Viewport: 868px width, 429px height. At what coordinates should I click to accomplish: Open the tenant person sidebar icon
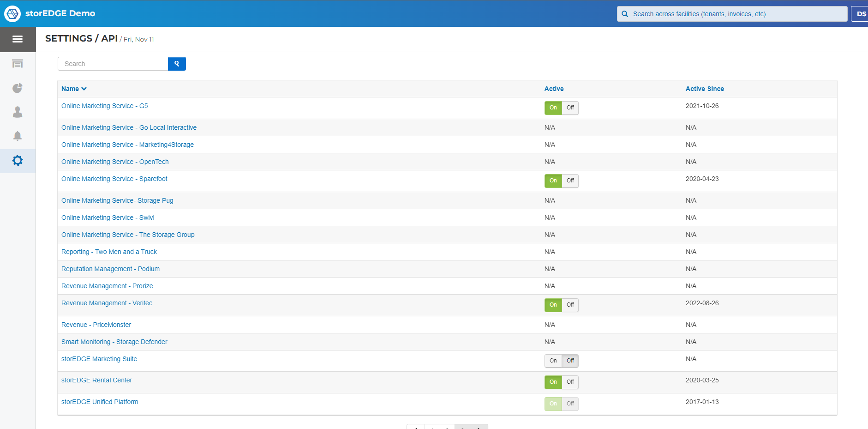[18, 112]
